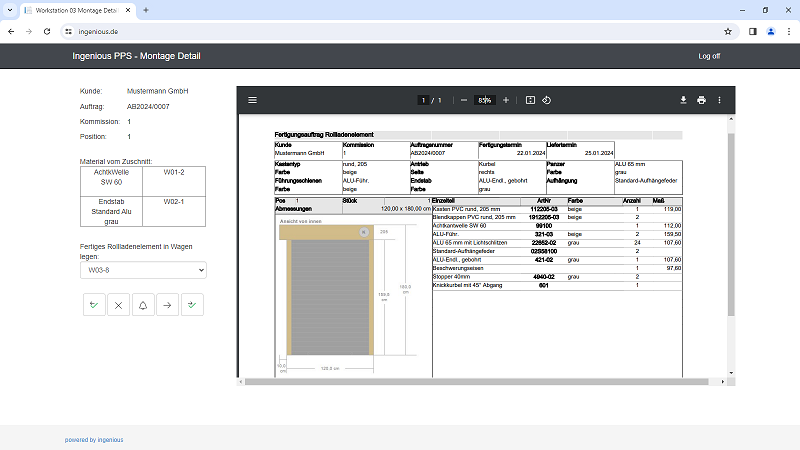The image size is (800, 450).
Task: Click the forward-arrow checkmark button
Action: pyautogui.click(x=192, y=305)
